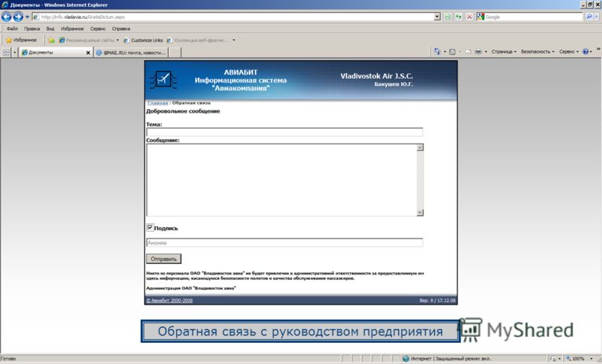Click the message area scroll down arrow
The height and width of the screenshot is (364, 602).
point(421,213)
